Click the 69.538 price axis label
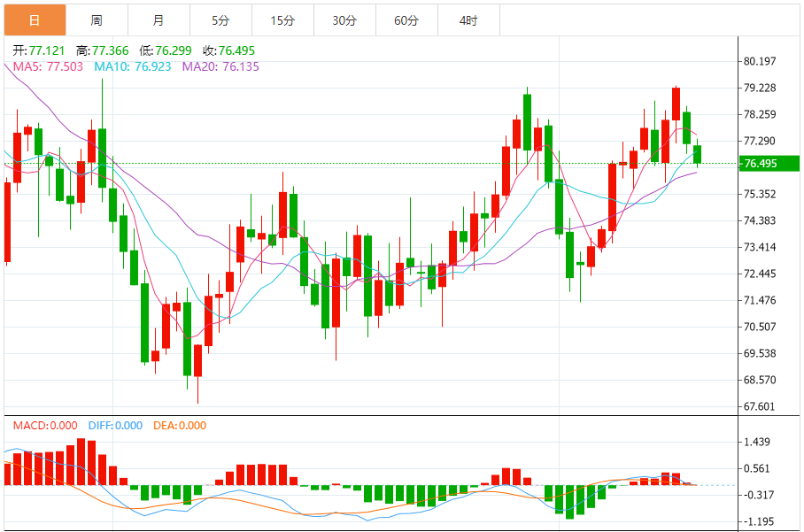This screenshot has width=804, height=532. (x=760, y=354)
